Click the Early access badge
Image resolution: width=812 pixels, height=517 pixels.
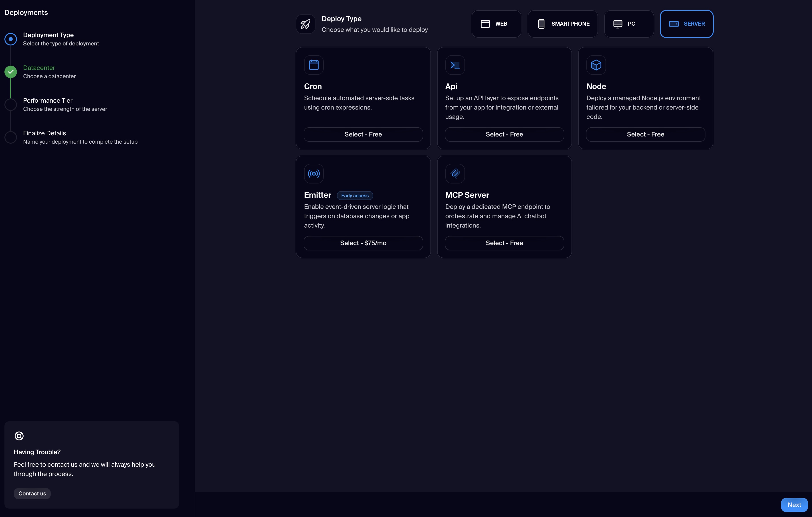pyautogui.click(x=355, y=196)
